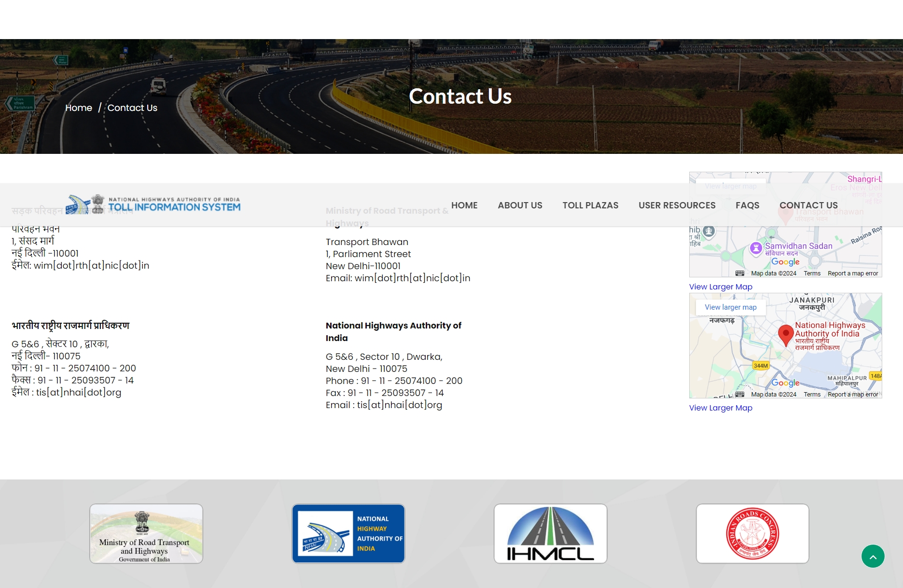Click Google logo in Transport Bhawan map

[x=785, y=262]
